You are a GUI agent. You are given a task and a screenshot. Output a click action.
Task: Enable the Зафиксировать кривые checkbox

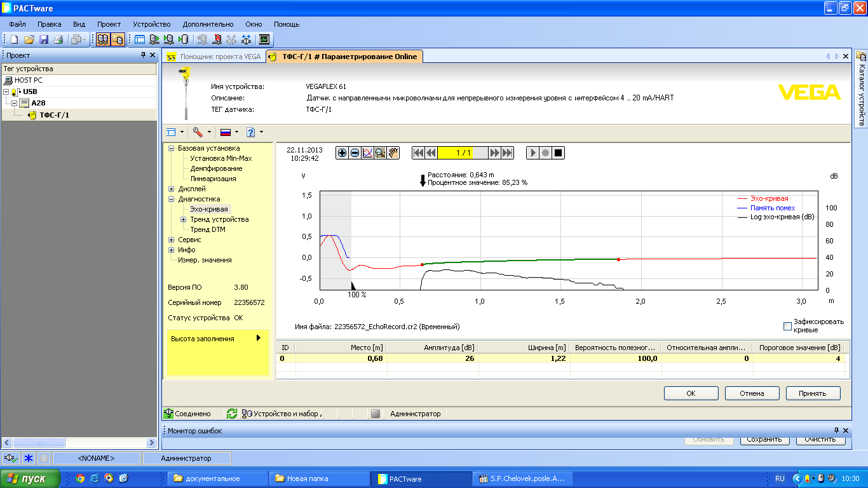point(788,326)
